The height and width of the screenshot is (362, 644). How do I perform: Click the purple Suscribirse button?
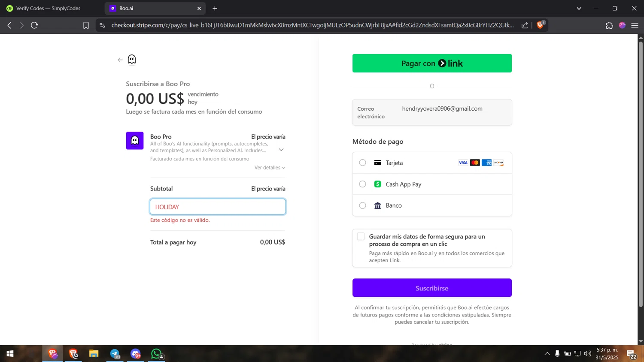point(432,288)
